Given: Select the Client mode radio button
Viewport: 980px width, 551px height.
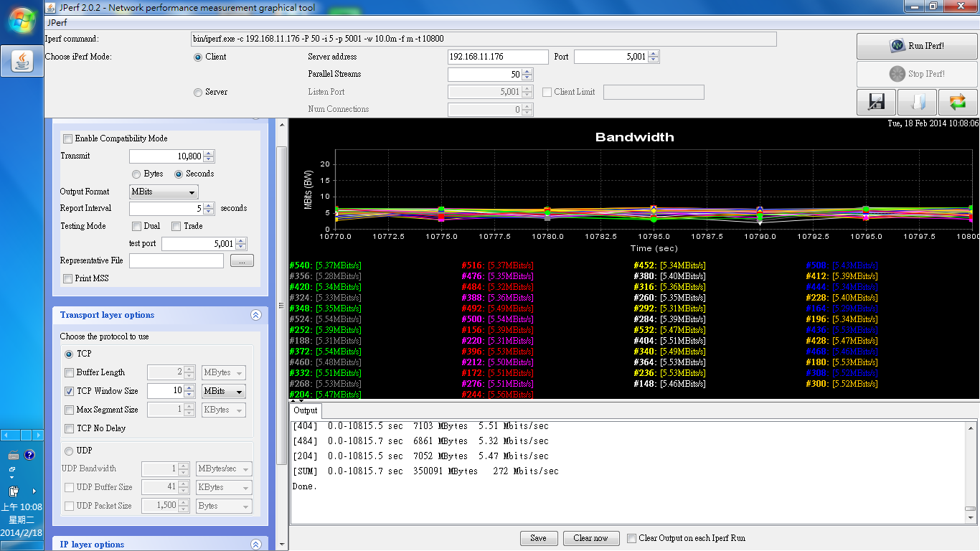Looking at the screenshot, I should click(x=198, y=57).
